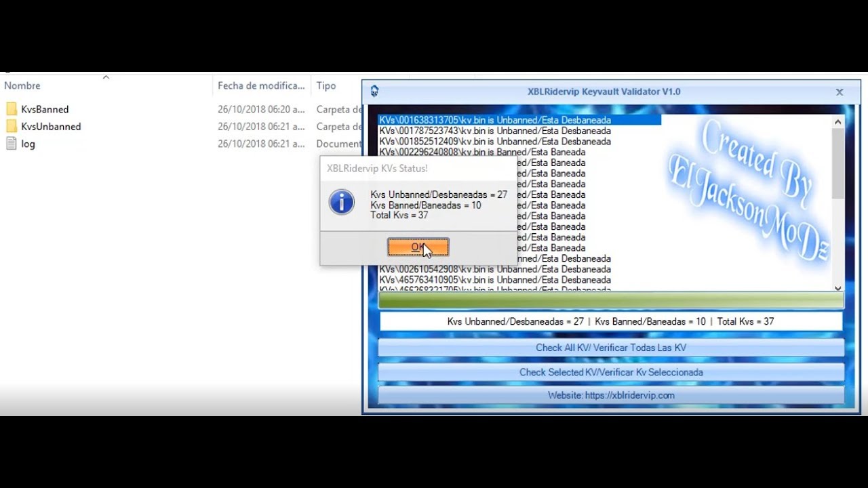Select row KVs\002296240808\kv.bin is Banned
Screen dimensions: 868x488
482,152
